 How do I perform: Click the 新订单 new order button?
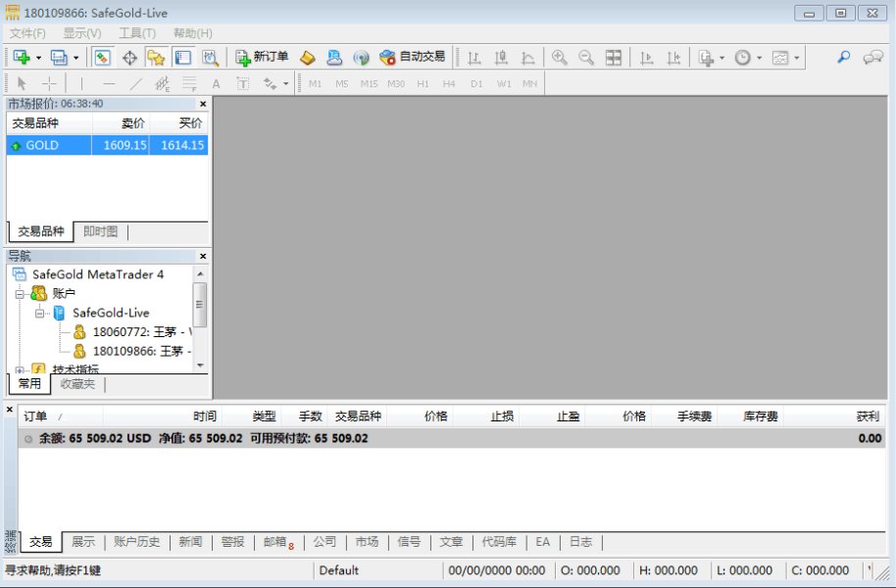[262, 57]
